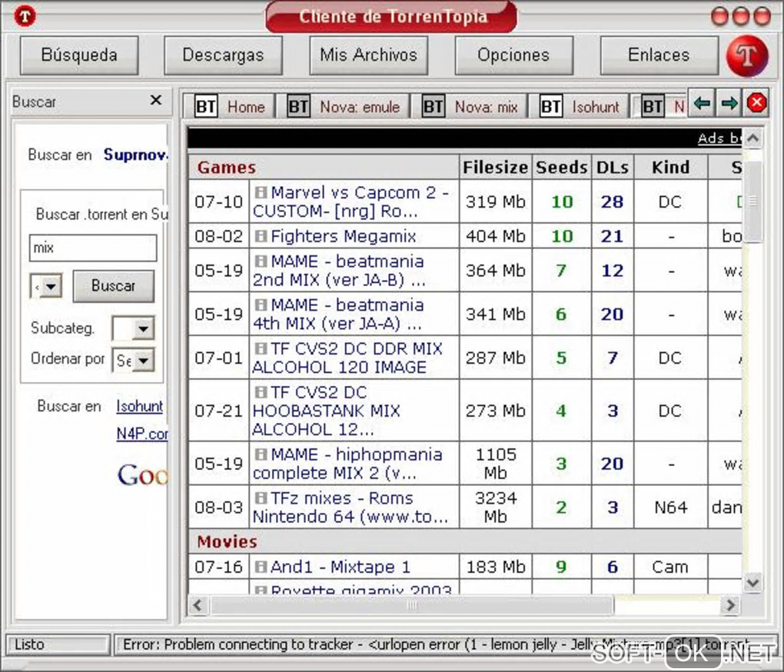Viewport: 784px width, 672px height.
Task: Click the red X stop button beside arrows
Action: 756,103
